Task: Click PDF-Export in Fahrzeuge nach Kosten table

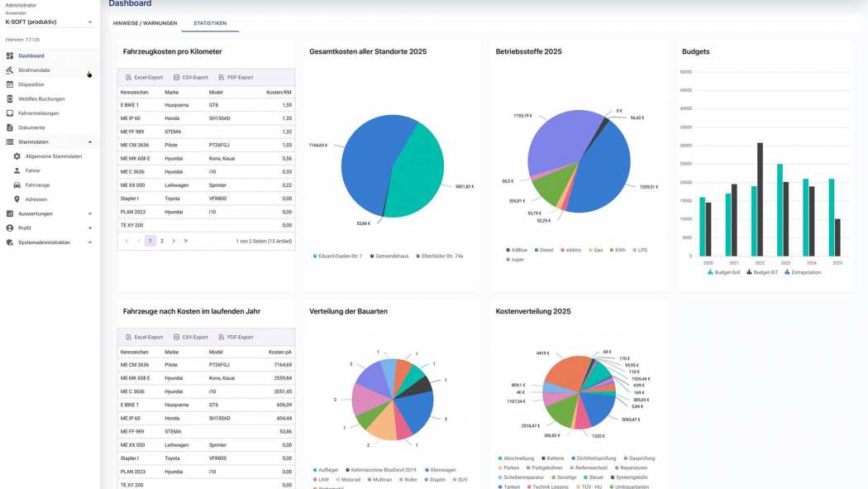Action: click(236, 338)
